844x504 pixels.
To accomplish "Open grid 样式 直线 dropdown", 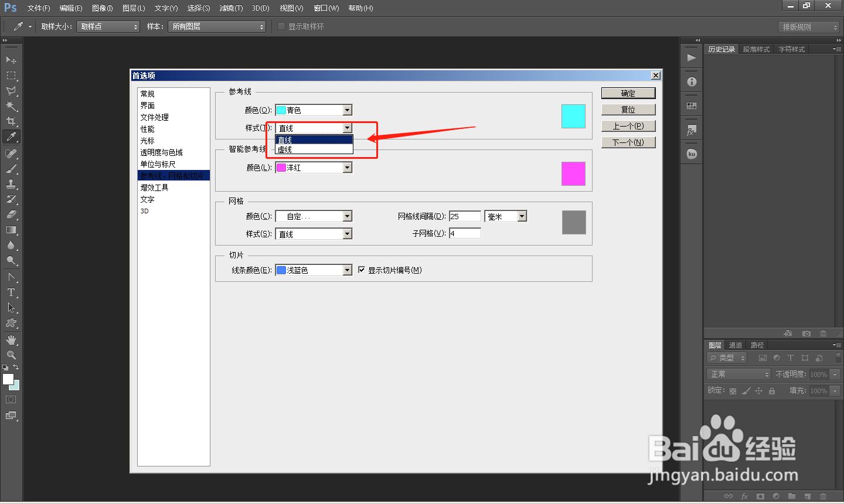I will pos(314,234).
